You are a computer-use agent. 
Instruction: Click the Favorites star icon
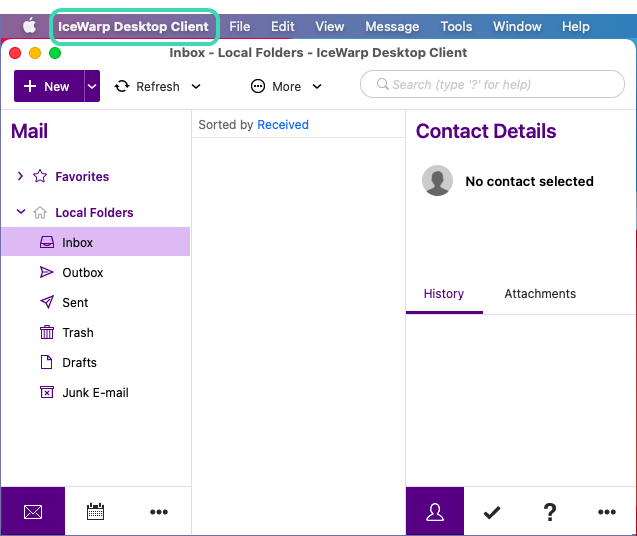pyautogui.click(x=40, y=176)
